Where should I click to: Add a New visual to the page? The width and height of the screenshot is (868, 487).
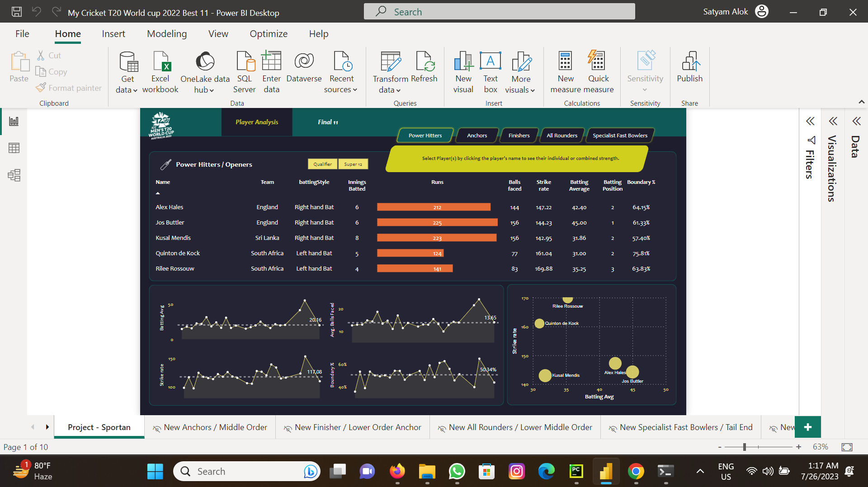(463, 71)
